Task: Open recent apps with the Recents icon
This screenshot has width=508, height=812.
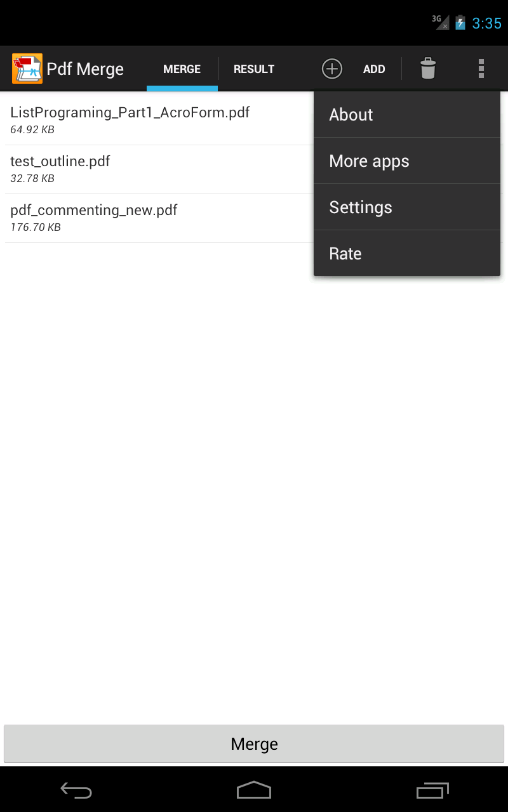Action: click(432, 790)
